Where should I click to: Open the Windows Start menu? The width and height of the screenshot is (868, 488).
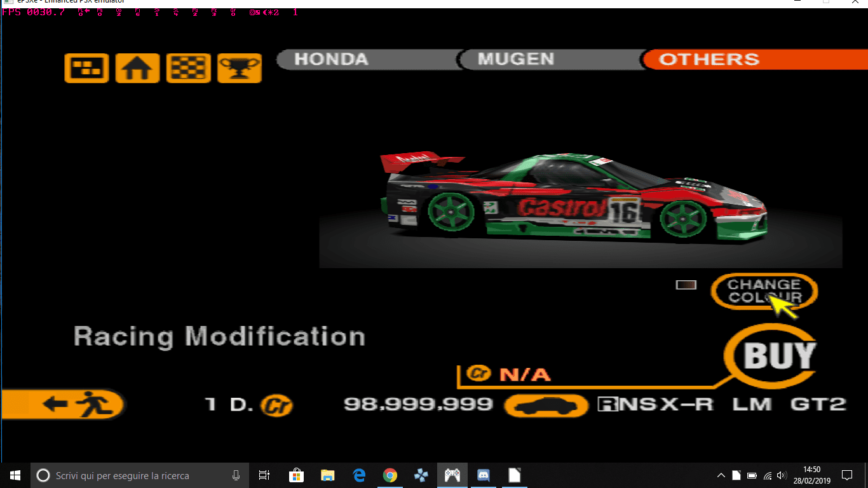tap(15, 475)
